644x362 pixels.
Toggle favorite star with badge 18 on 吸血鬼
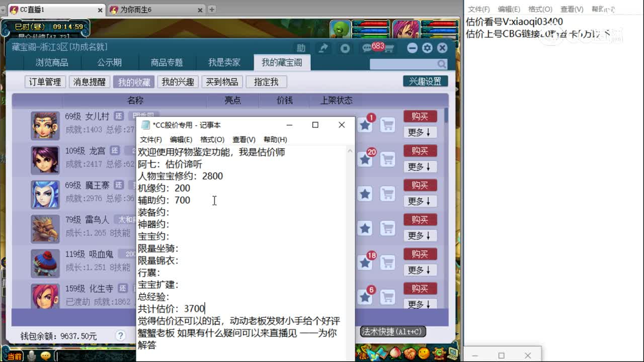[x=365, y=262]
